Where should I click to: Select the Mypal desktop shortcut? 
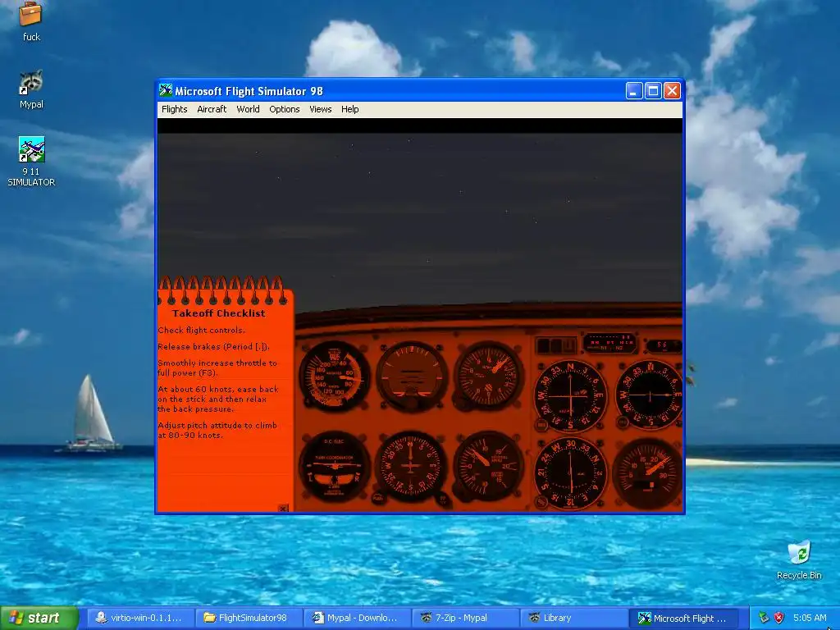coord(31,89)
